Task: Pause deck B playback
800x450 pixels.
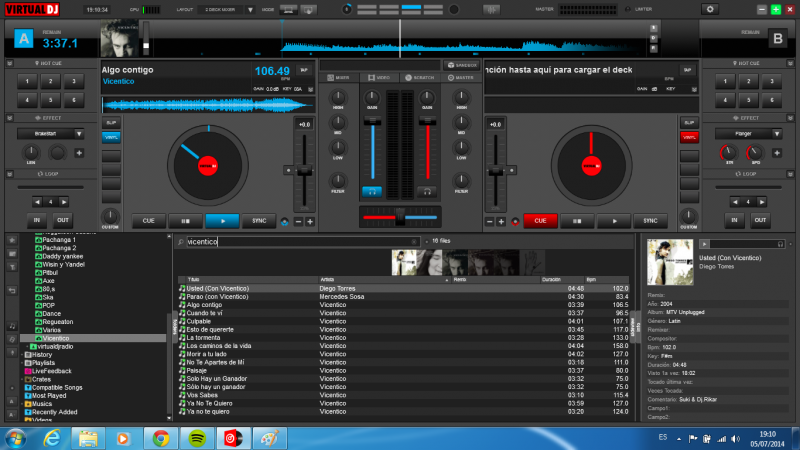Action: click(x=577, y=221)
